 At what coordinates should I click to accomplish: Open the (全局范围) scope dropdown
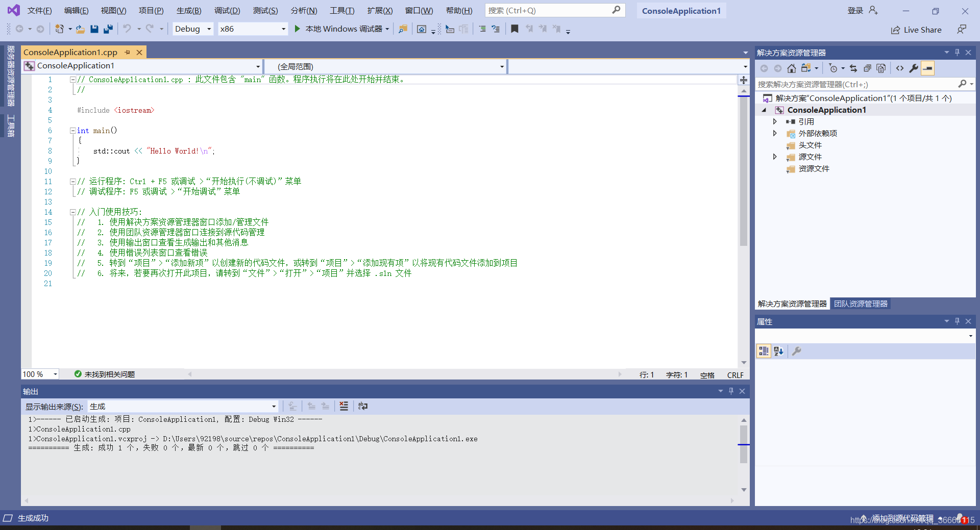(386, 66)
